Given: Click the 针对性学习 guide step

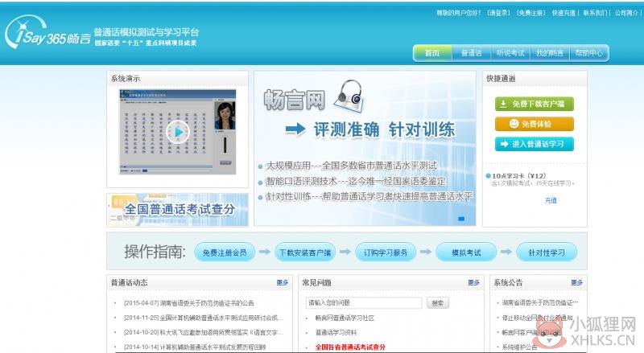Looking at the screenshot, I should [x=547, y=252].
